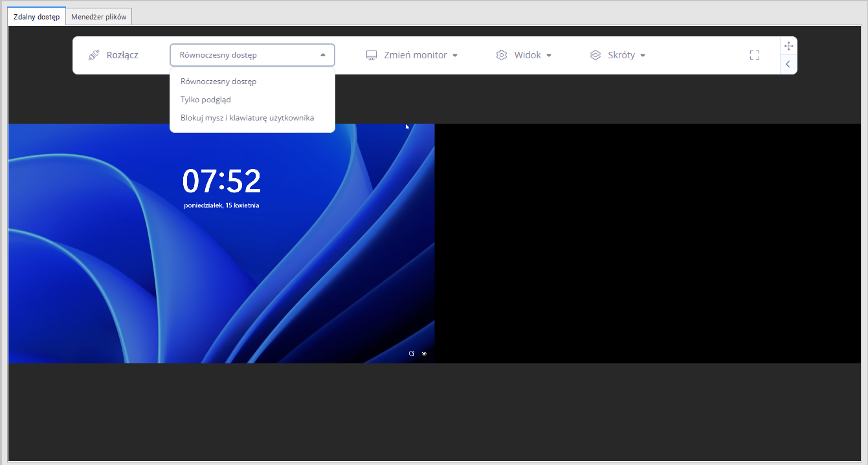Click the Widok gear icon

pos(502,55)
